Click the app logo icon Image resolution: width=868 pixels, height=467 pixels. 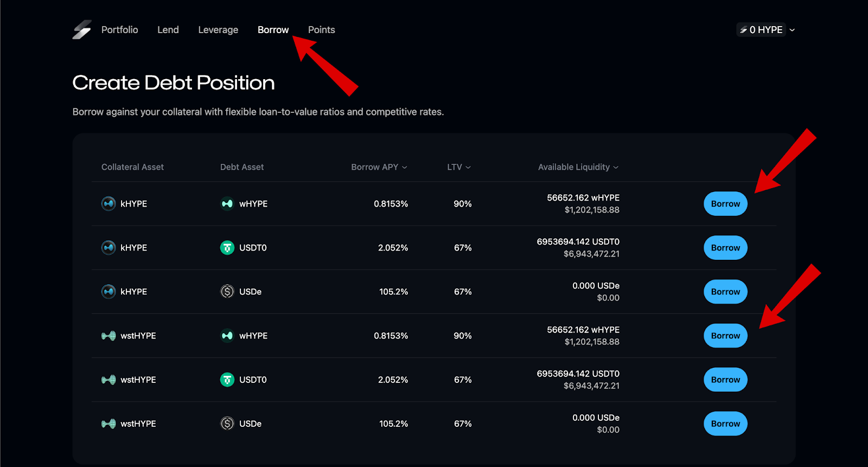click(82, 30)
